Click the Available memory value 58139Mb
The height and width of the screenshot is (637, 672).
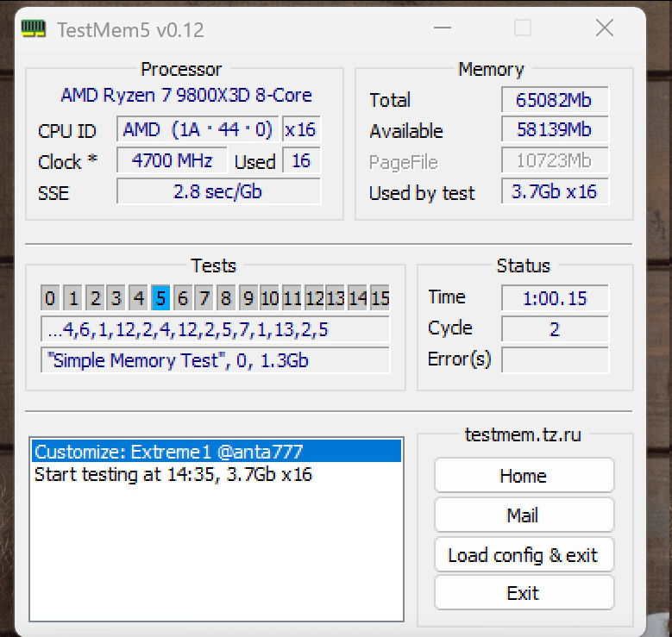(x=555, y=129)
